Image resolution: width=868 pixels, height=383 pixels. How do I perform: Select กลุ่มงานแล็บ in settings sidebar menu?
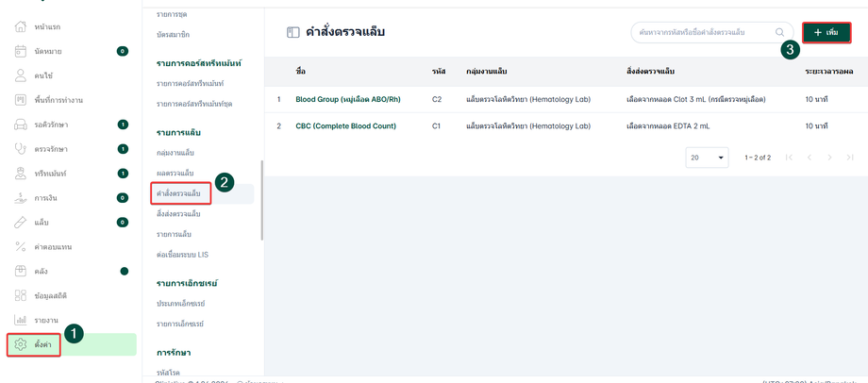pyautogui.click(x=175, y=152)
